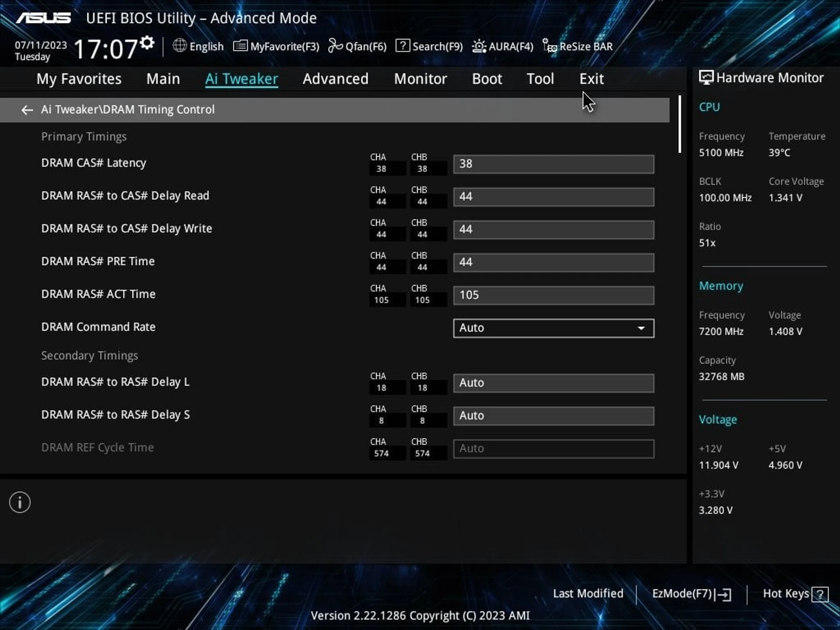Click DRAM REF Cycle Time field
The height and width of the screenshot is (630, 840).
553,448
